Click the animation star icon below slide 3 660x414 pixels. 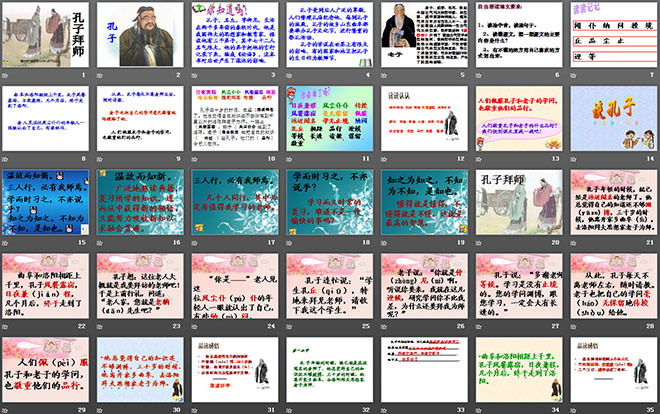196,75
